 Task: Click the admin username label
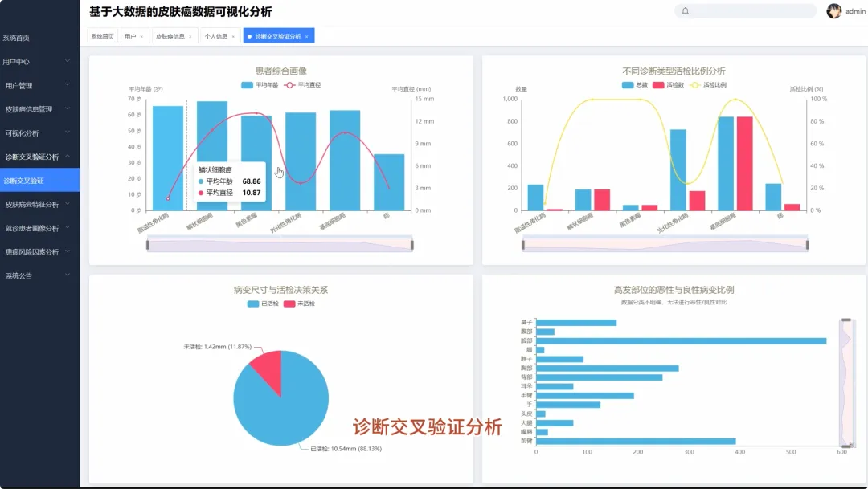click(855, 11)
